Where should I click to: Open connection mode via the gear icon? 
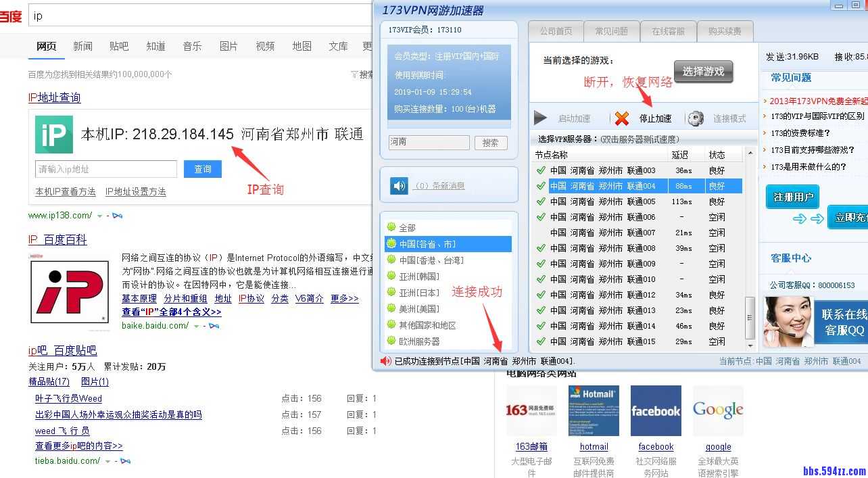pos(696,118)
